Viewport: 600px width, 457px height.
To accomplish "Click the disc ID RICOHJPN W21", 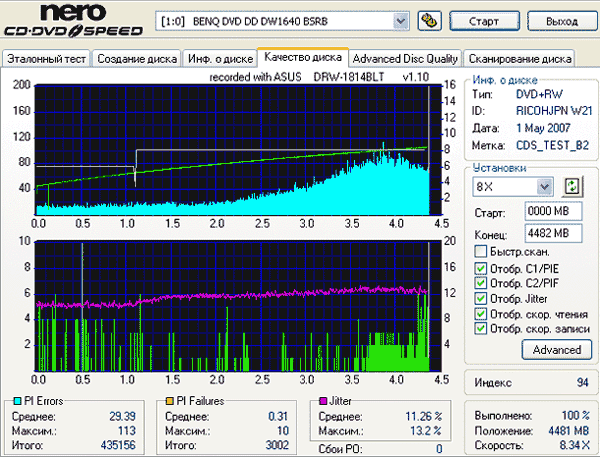I will [554, 111].
